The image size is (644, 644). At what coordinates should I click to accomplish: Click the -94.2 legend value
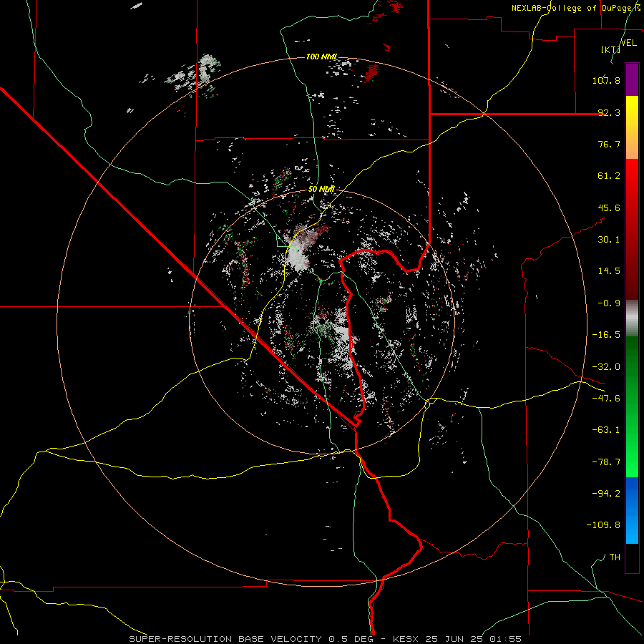click(x=606, y=494)
